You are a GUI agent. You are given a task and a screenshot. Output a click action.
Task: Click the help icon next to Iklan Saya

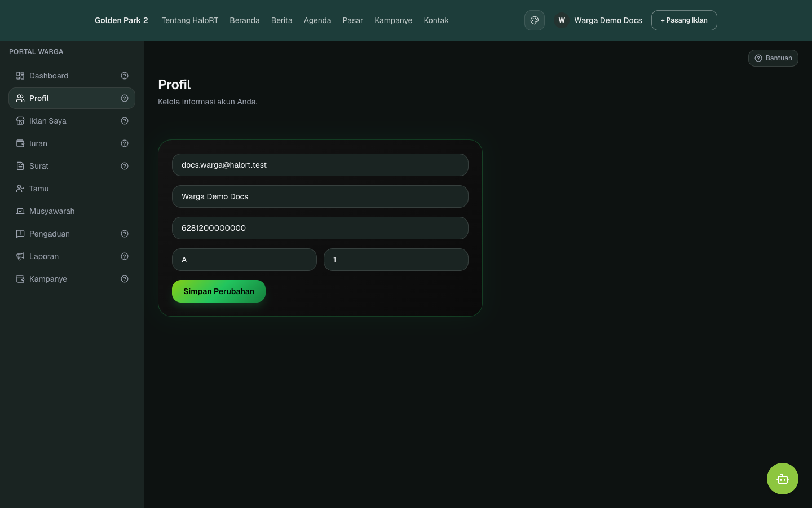point(125,121)
